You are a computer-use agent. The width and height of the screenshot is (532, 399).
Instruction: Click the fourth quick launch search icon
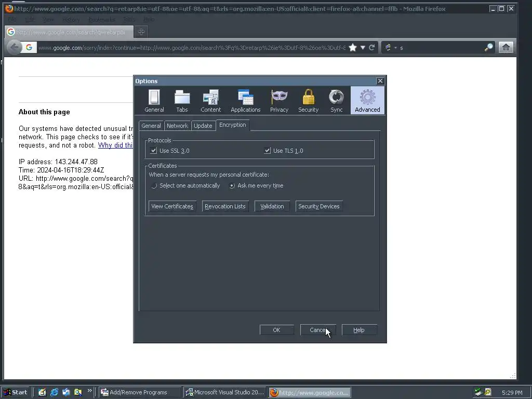[x=78, y=392]
